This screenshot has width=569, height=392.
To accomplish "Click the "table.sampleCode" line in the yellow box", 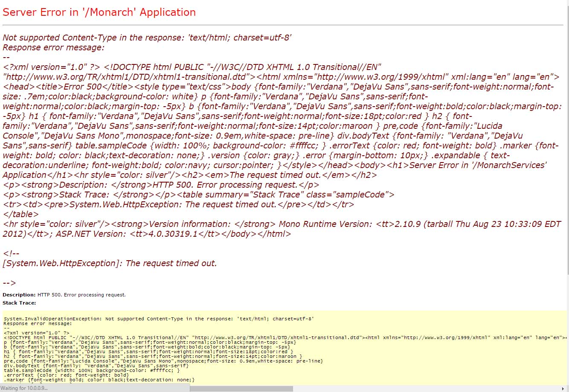I will 92,370.
